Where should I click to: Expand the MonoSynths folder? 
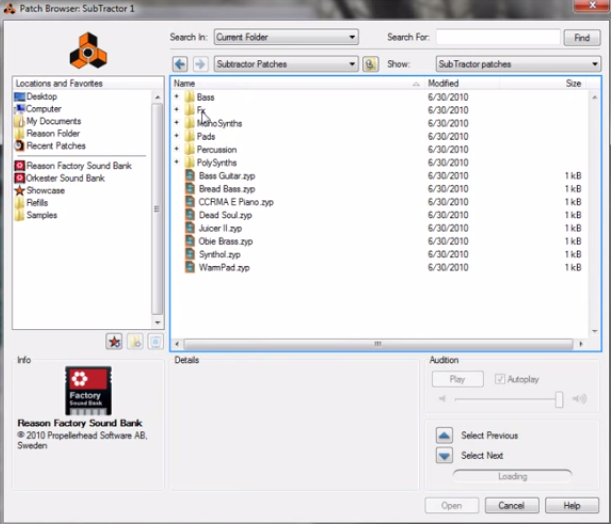coord(177,122)
